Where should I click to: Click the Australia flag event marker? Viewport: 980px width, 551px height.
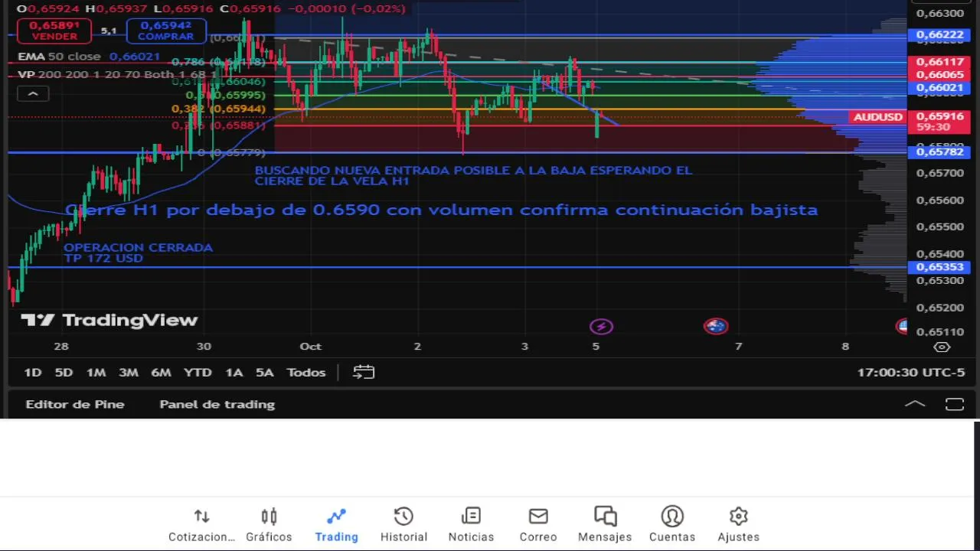(715, 327)
